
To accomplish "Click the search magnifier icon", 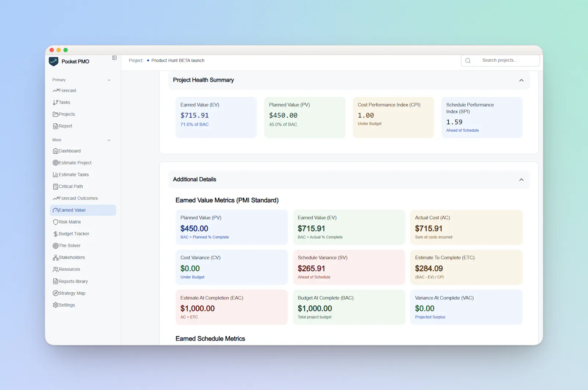I will click(x=468, y=61).
